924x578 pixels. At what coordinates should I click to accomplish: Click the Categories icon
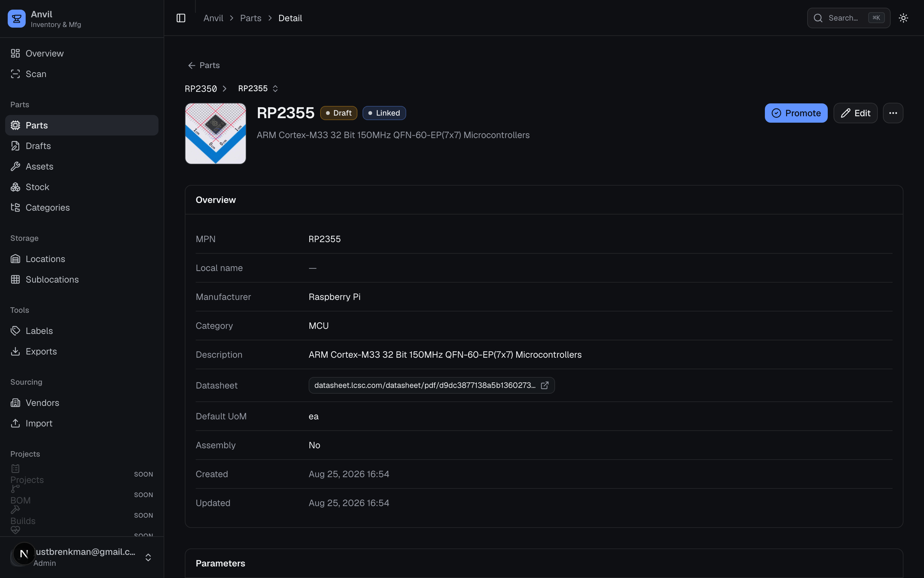click(x=15, y=207)
